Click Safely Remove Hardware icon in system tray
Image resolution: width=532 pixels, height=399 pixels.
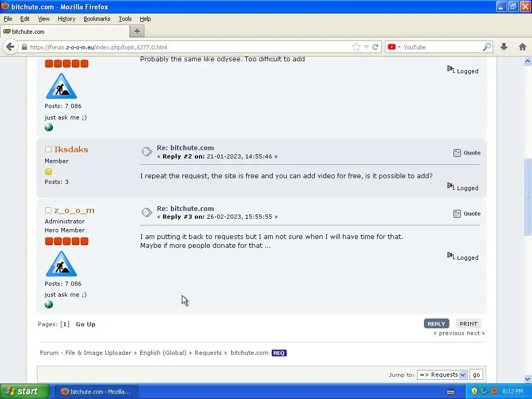point(484,391)
